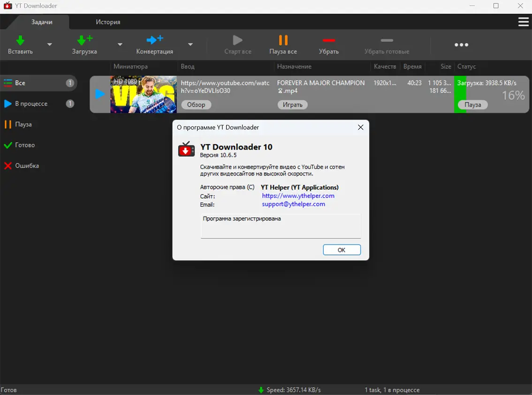Click the green arrow icon in status bar

[x=261, y=390]
